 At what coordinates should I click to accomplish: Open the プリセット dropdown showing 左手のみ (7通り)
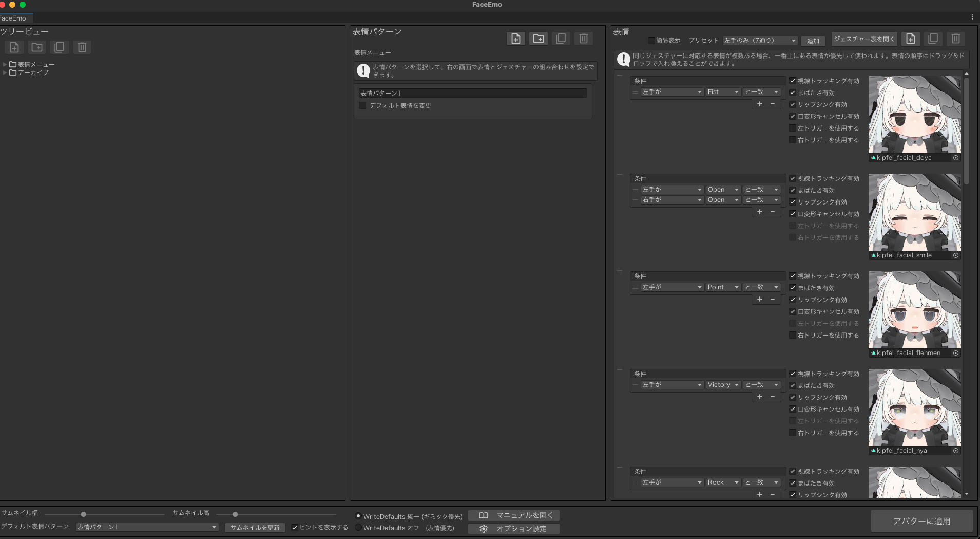point(759,40)
